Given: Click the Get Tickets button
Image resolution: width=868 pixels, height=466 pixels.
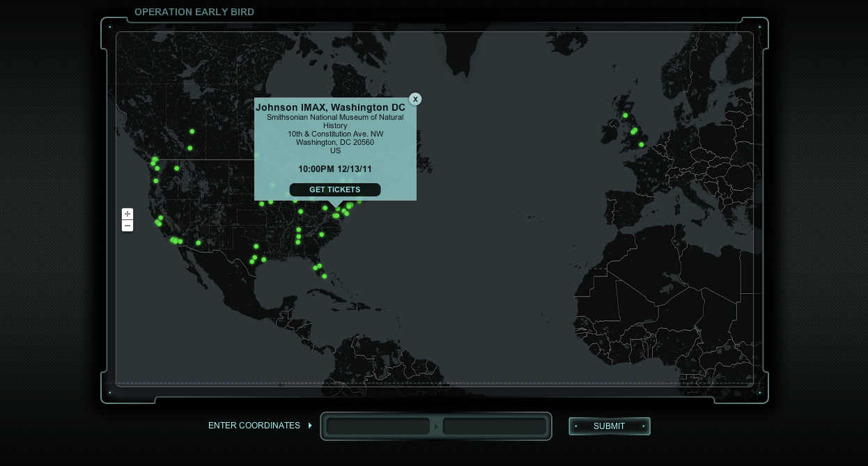Looking at the screenshot, I should pyautogui.click(x=335, y=189).
